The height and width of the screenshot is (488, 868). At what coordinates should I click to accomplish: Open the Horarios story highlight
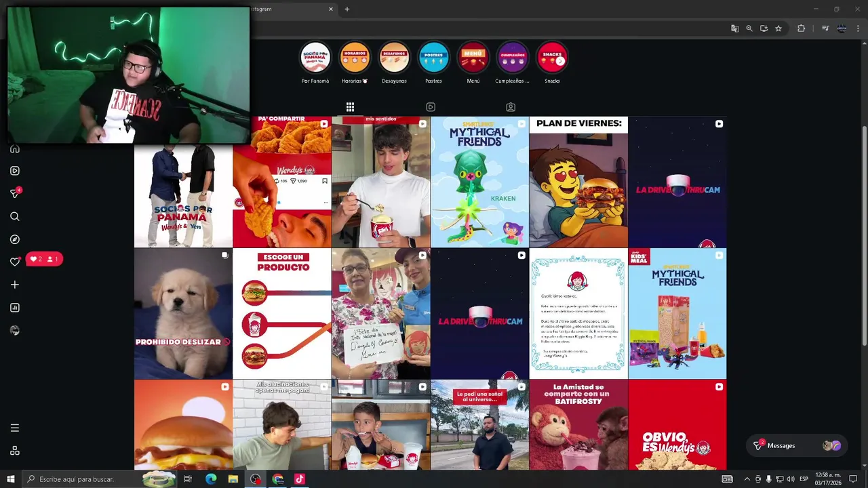tap(355, 58)
